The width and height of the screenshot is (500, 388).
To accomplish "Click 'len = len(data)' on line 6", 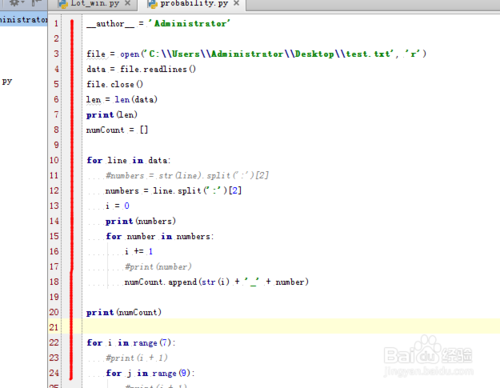I will click(x=122, y=99).
